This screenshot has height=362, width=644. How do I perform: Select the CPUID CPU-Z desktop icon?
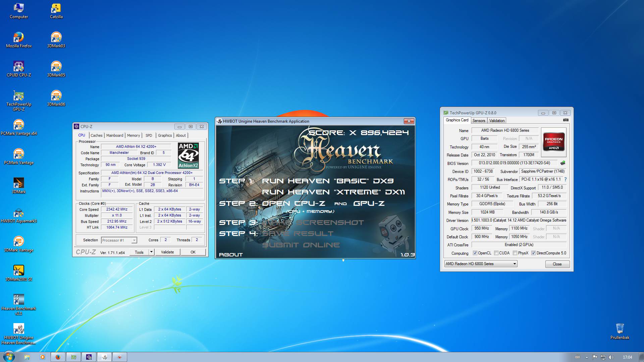tap(19, 69)
